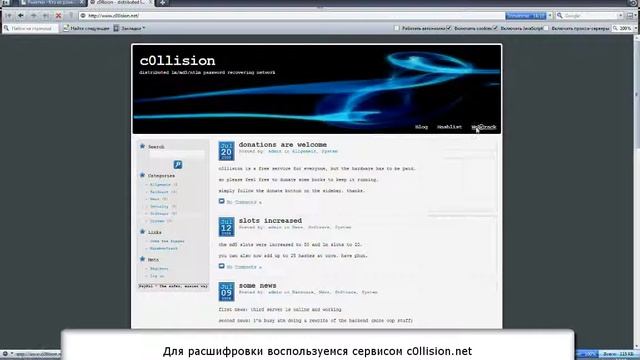Screen dimensions: 640x360
Task: Close the c0llision browser tab
Action: (x=151, y=2)
